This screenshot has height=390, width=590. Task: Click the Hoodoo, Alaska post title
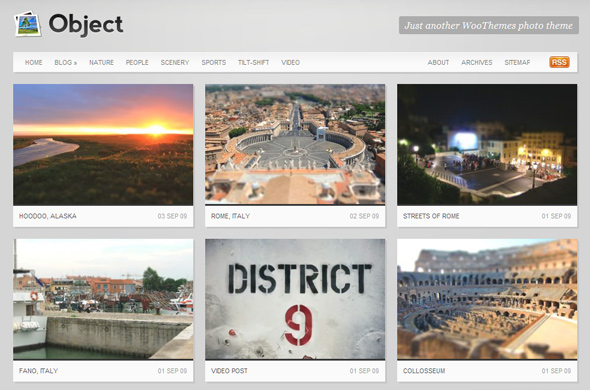point(48,216)
